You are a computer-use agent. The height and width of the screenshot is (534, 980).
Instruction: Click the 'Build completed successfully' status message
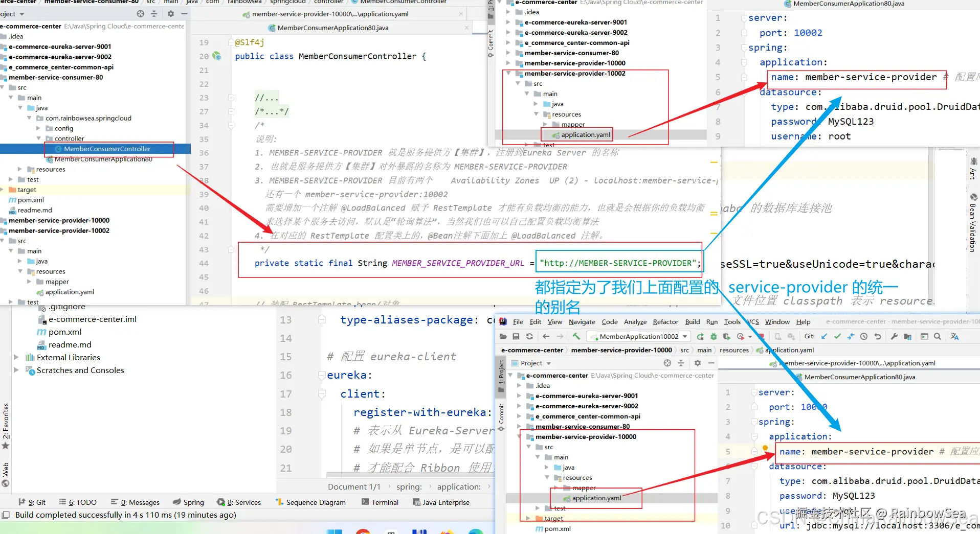point(126,515)
